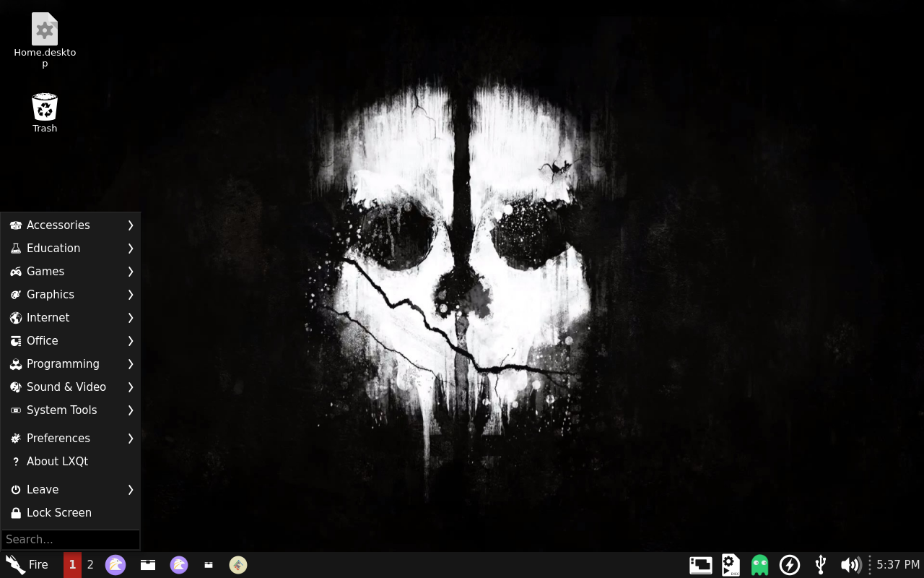Click the menu Search field
This screenshot has width=924, height=578.
70,540
